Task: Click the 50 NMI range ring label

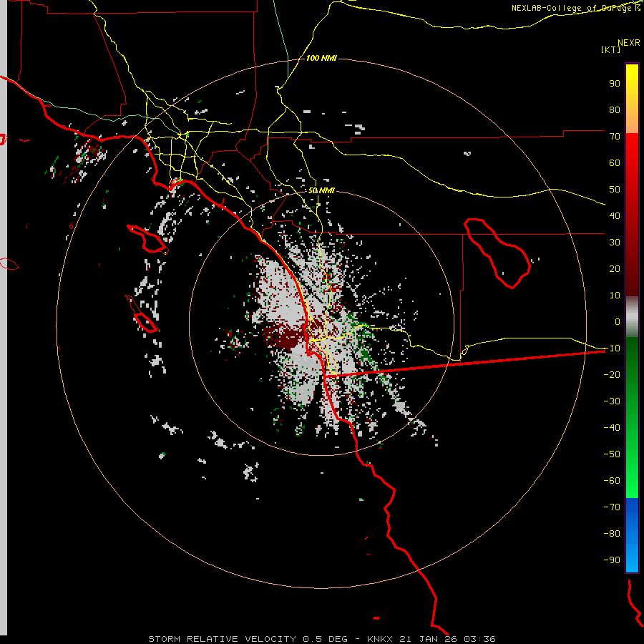Action: click(x=321, y=190)
